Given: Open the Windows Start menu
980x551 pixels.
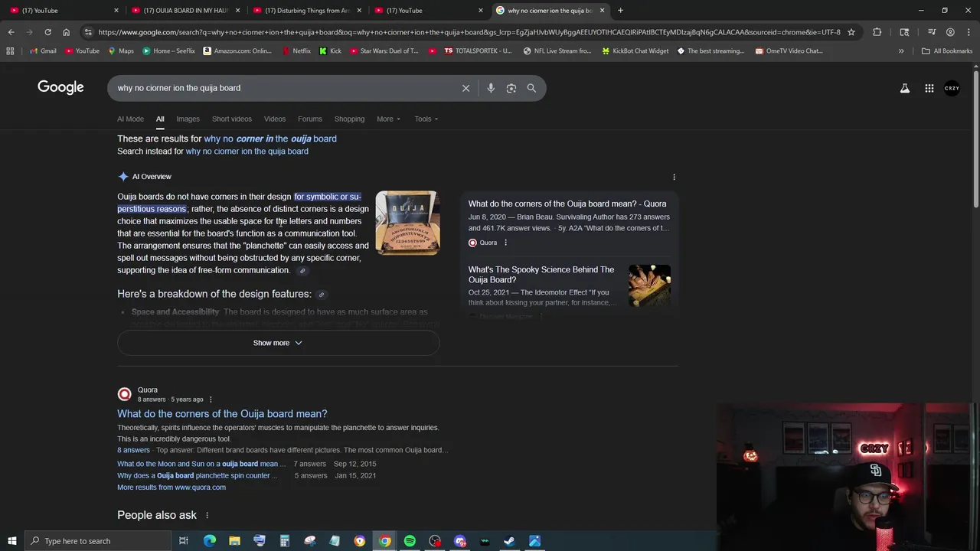Looking at the screenshot, I should tap(11, 541).
